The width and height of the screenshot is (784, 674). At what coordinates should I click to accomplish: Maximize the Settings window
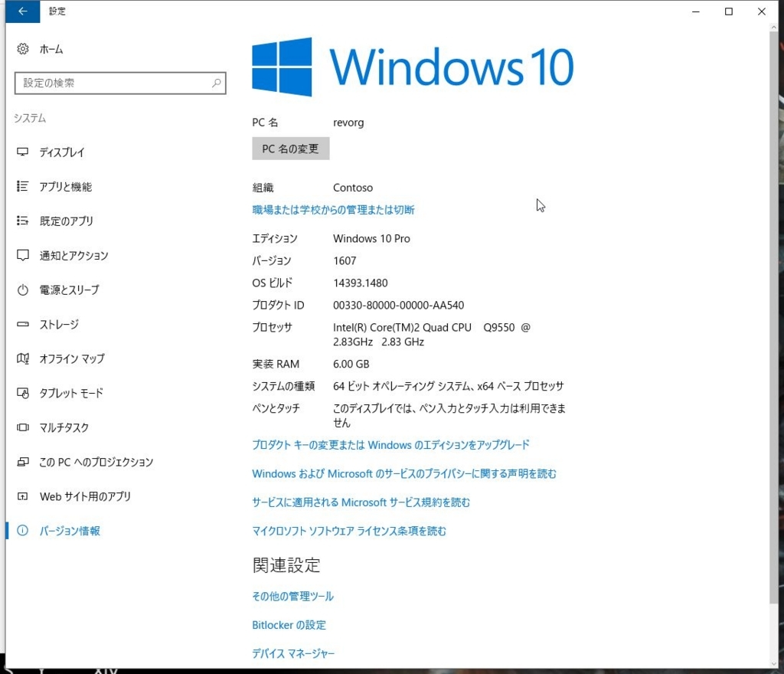[729, 11]
